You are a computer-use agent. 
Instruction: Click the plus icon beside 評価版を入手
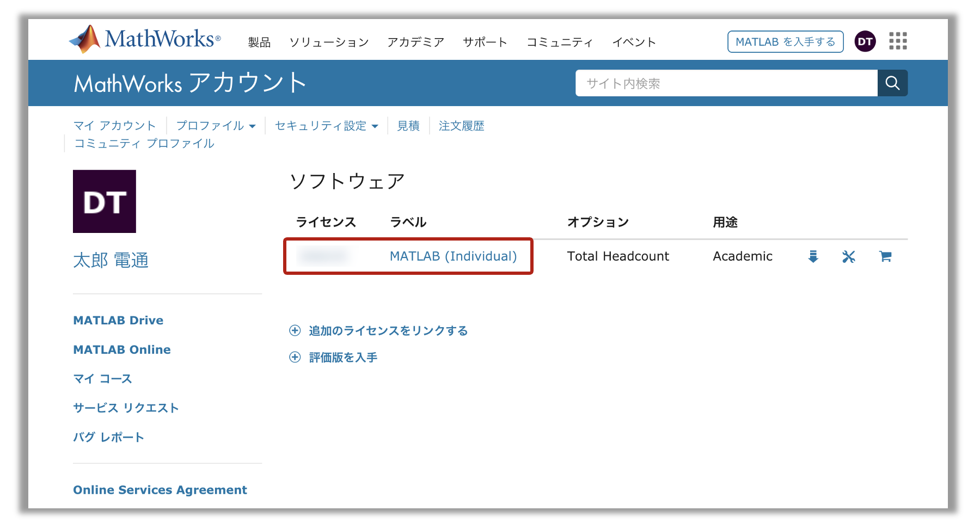pos(295,357)
